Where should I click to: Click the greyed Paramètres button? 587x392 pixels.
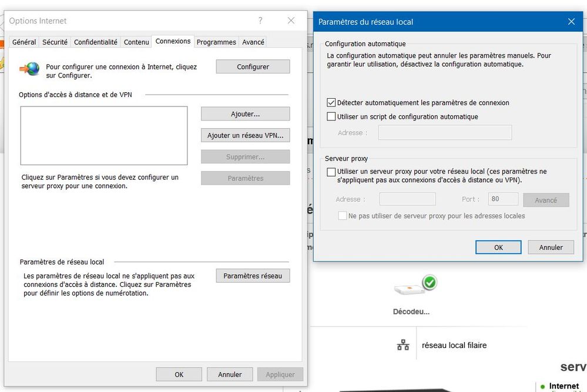click(245, 178)
